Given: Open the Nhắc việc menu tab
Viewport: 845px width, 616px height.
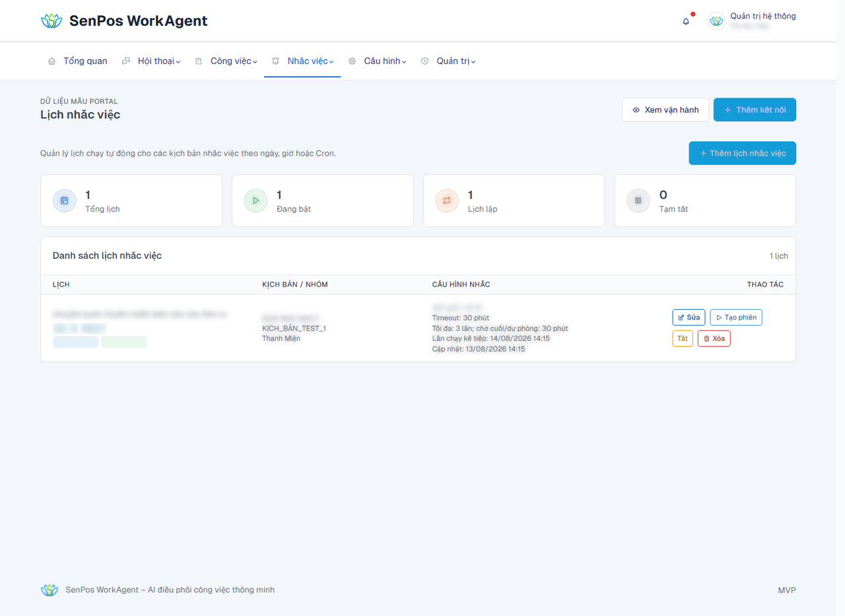Looking at the screenshot, I should (302, 61).
